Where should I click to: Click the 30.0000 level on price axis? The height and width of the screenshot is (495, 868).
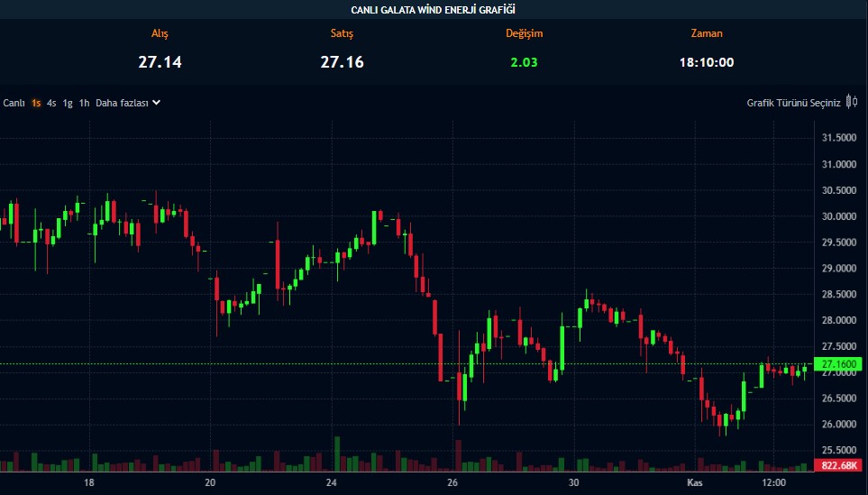click(x=838, y=216)
